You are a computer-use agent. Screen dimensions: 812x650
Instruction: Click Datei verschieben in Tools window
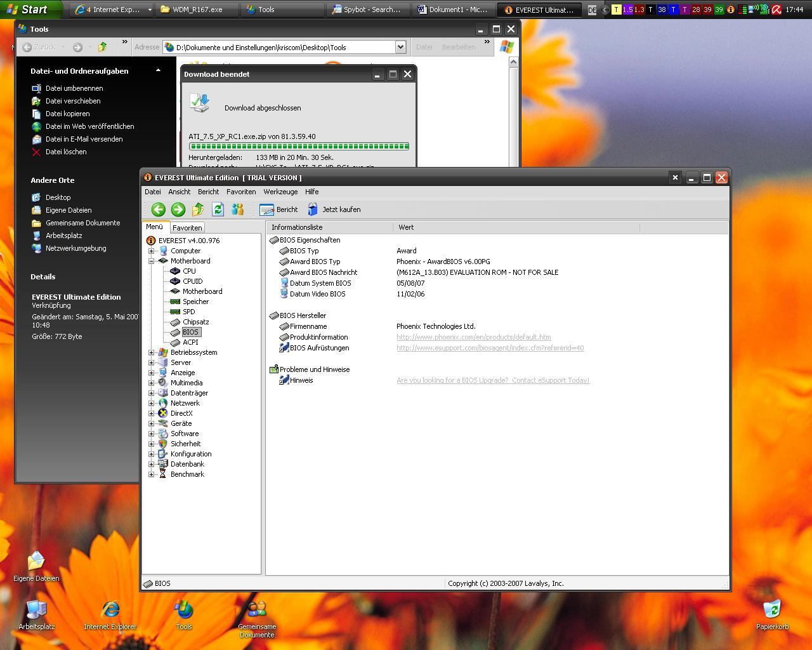[73, 101]
